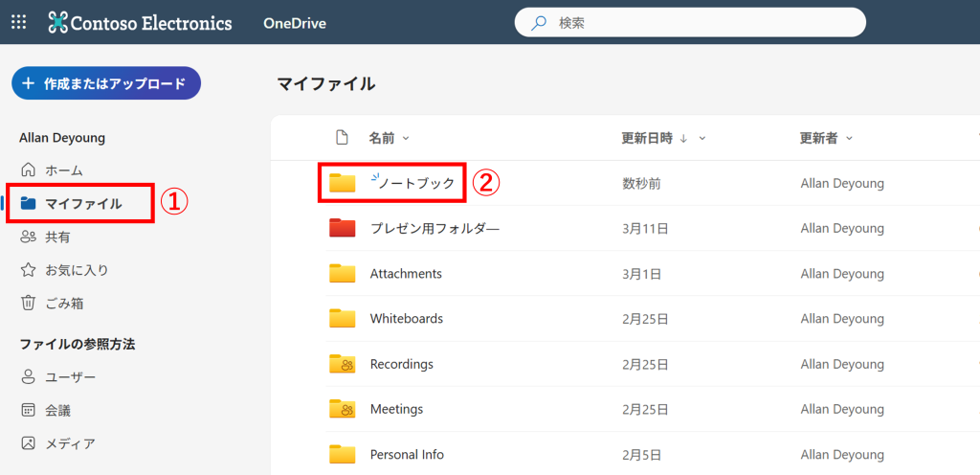Click the Recordings shared folder icon
The height and width of the screenshot is (475, 980).
coord(342,364)
